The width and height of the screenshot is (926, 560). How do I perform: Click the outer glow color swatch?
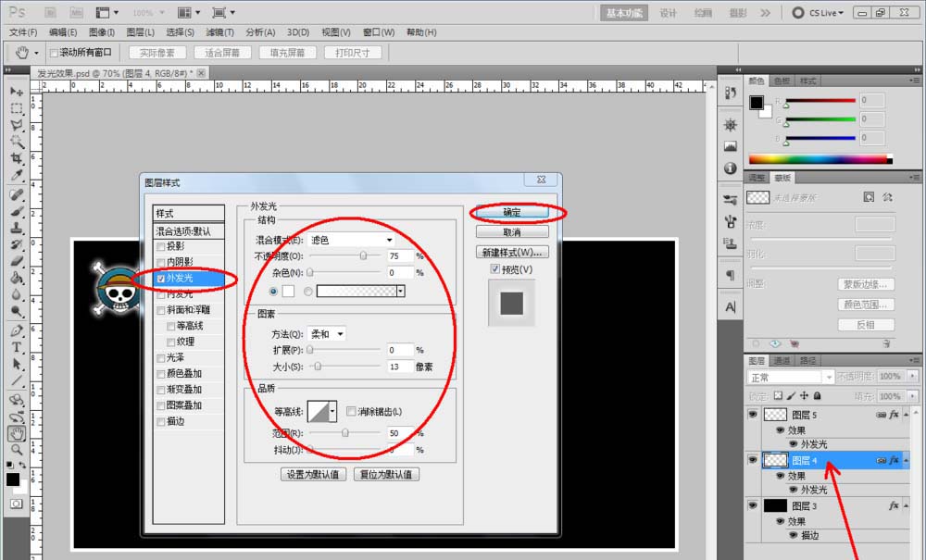[288, 292]
